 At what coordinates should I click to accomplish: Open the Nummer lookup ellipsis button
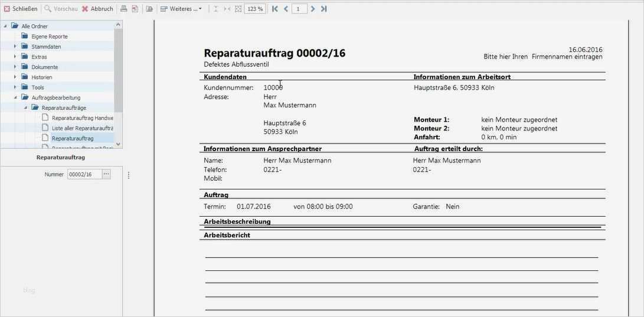(106, 175)
